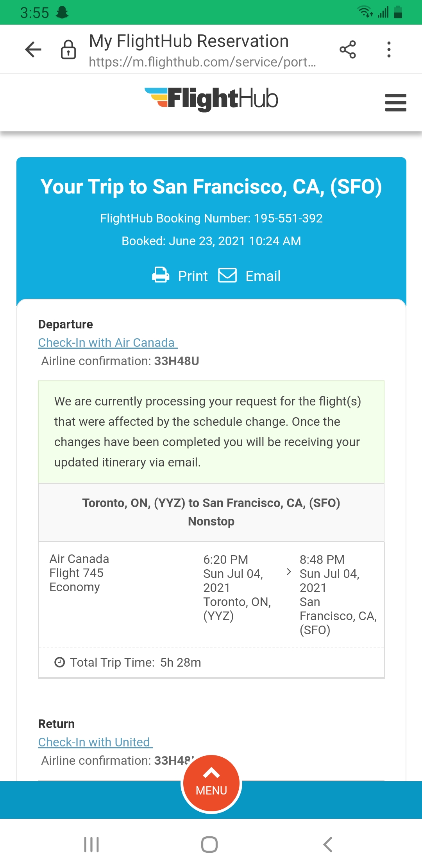Tap the envelope icon to email the itinerary
The image size is (422, 868).
(x=228, y=275)
